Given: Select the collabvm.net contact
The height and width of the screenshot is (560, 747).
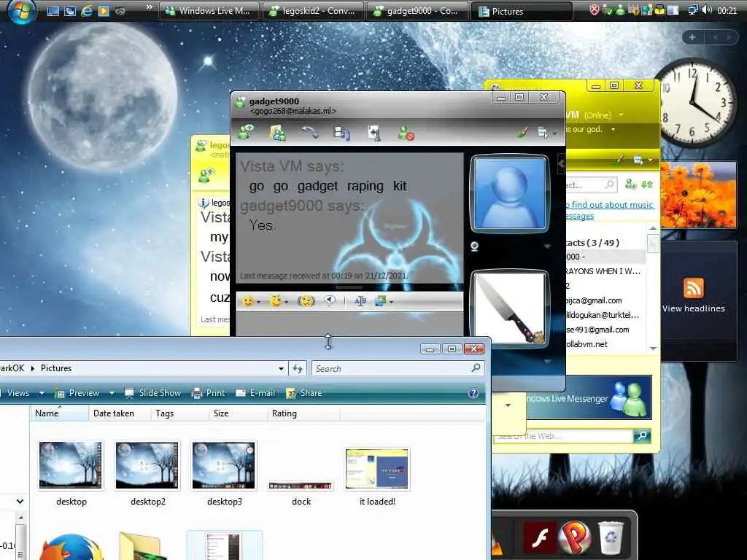Looking at the screenshot, I should [586, 344].
